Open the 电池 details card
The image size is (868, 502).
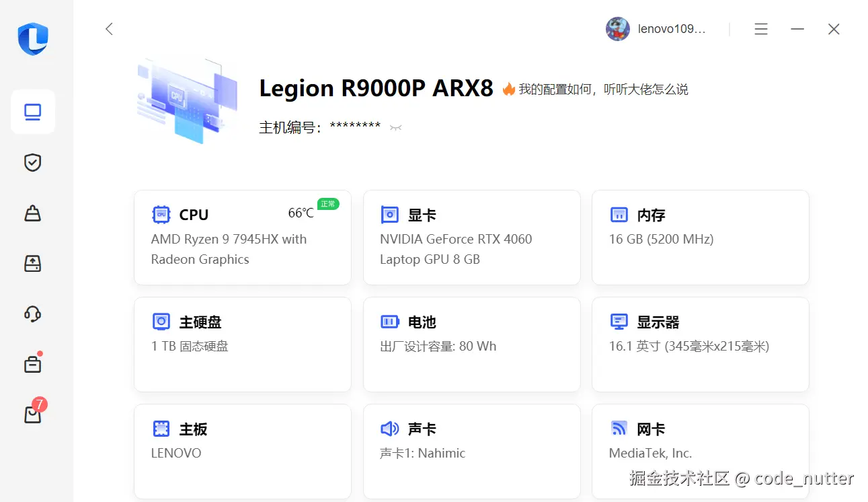pos(471,345)
